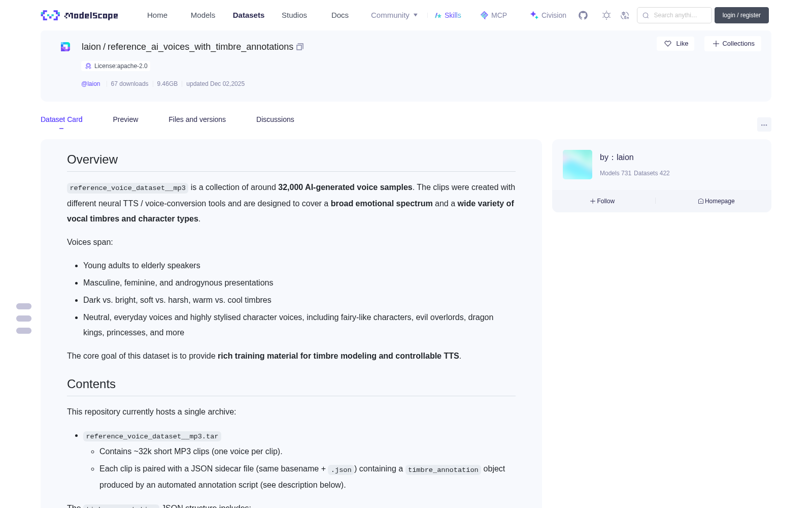Open Civision from the top navigation

pos(548,15)
